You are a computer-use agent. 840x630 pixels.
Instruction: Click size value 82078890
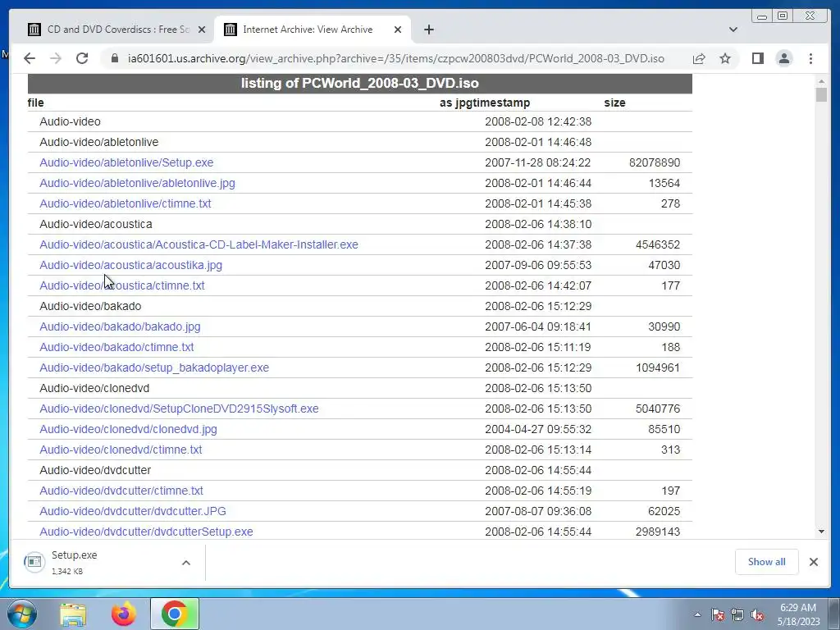click(x=655, y=162)
